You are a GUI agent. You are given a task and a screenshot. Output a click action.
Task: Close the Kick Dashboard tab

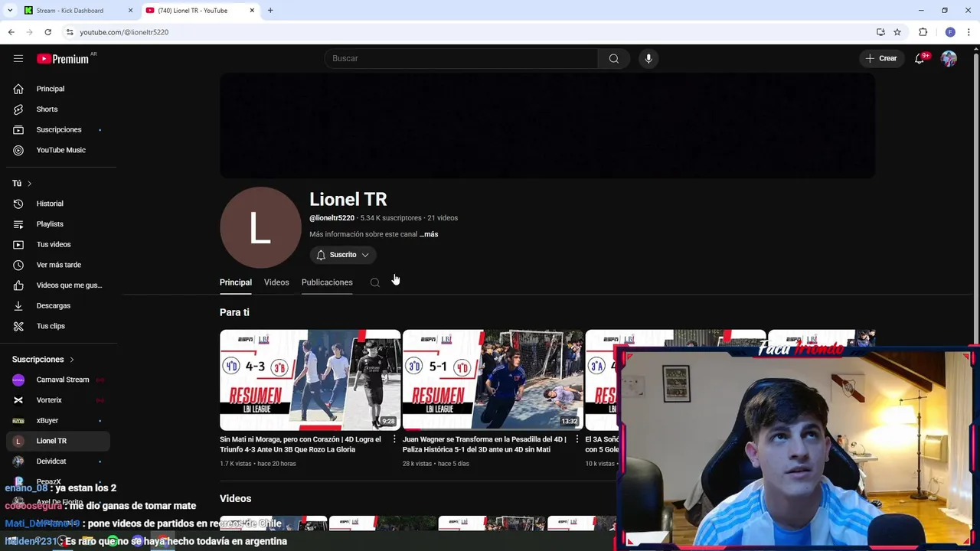point(130,11)
